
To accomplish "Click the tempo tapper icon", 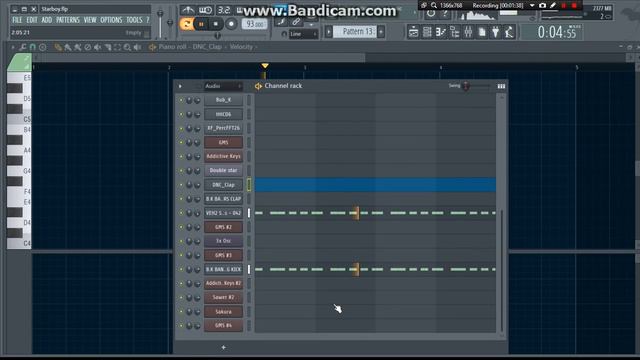I will click(x=509, y=32).
